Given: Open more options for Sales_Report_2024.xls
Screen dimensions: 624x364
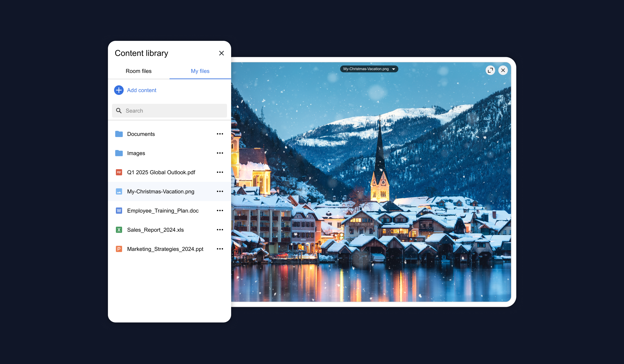Looking at the screenshot, I should pos(220,230).
